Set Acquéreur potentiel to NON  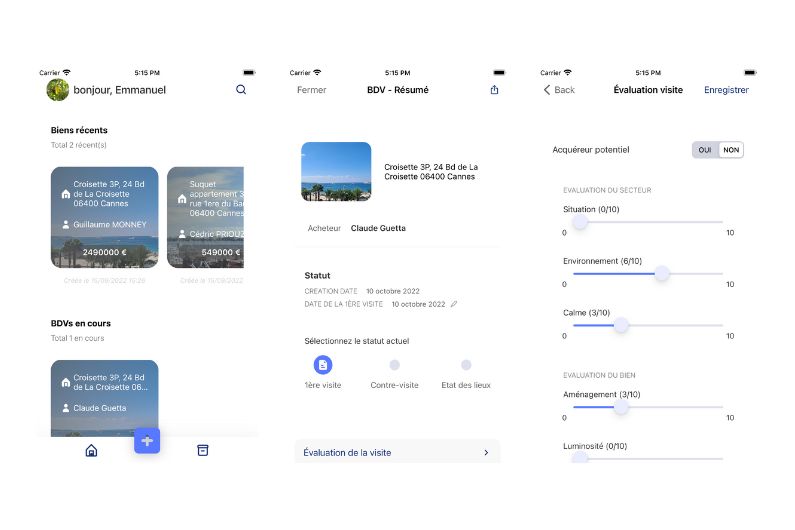click(731, 150)
